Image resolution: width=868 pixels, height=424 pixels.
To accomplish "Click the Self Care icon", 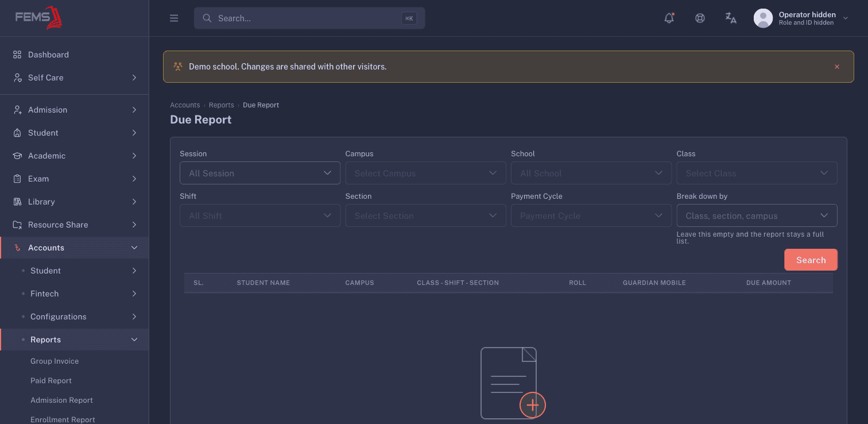I will coord(17,78).
